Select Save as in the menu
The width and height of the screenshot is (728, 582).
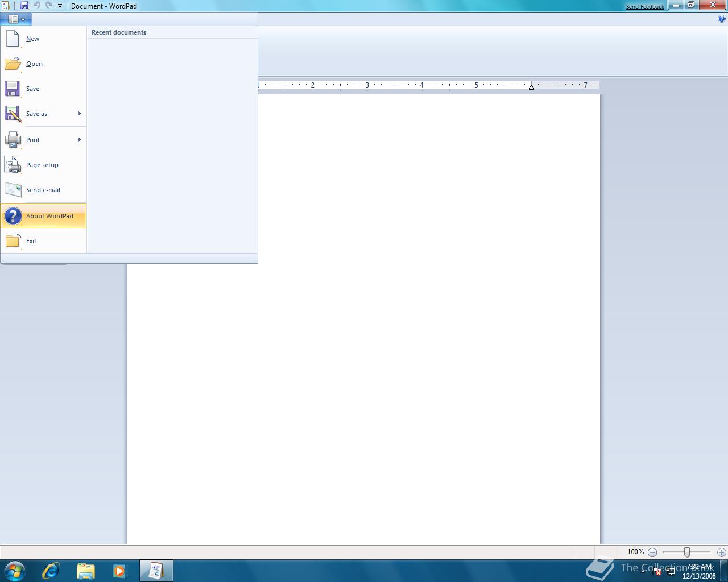click(37, 114)
